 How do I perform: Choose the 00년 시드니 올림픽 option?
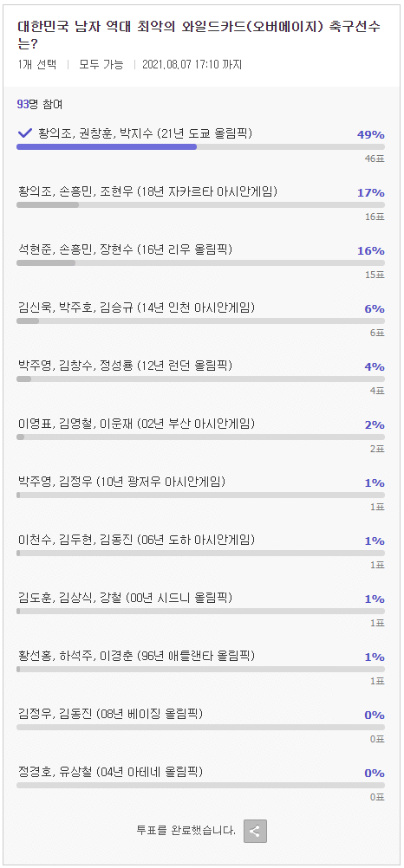tap(200, 608)
